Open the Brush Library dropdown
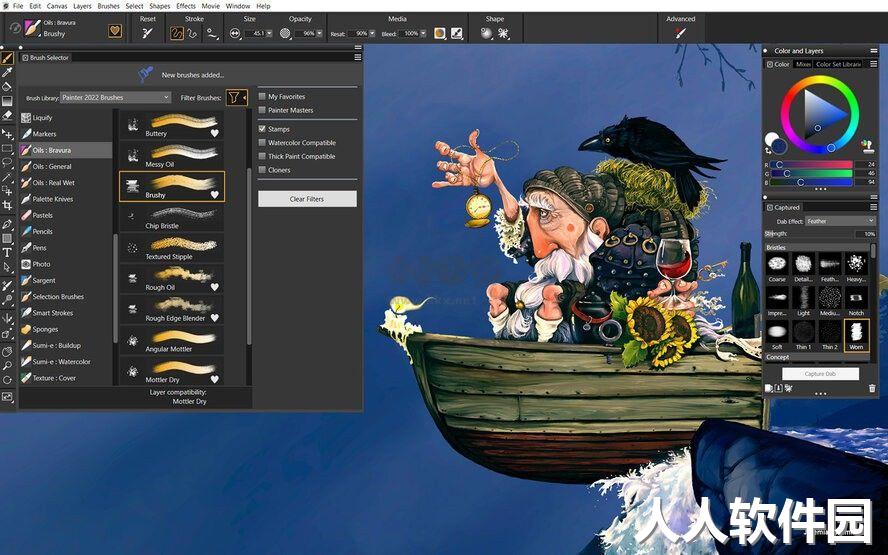 (116, 97)
